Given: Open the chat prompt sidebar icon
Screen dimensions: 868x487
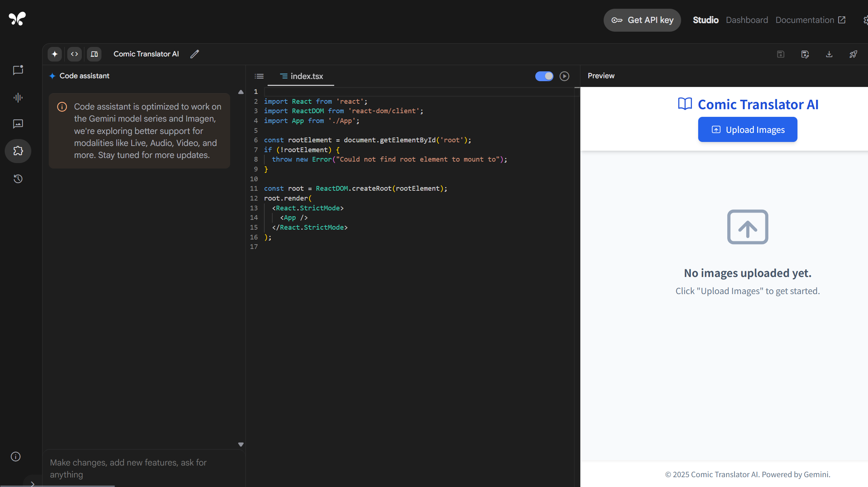Looking at the screenshot, I should [18, 70].
